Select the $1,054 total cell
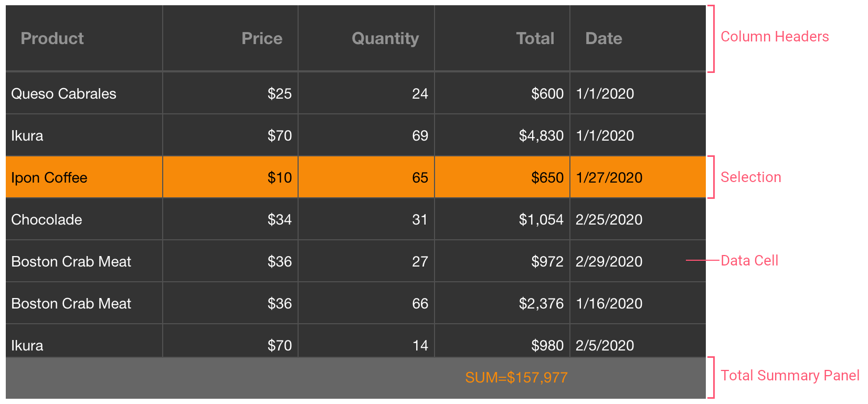The image size is (868, 404). 541,219
